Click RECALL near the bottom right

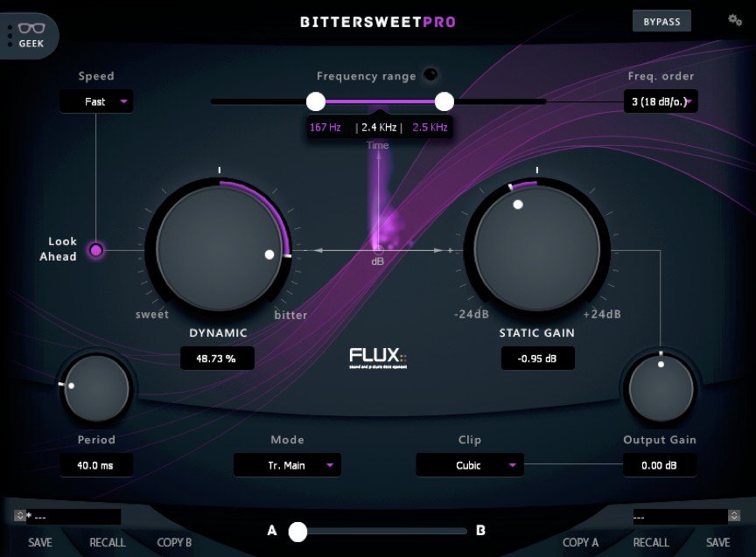point(651,543)
